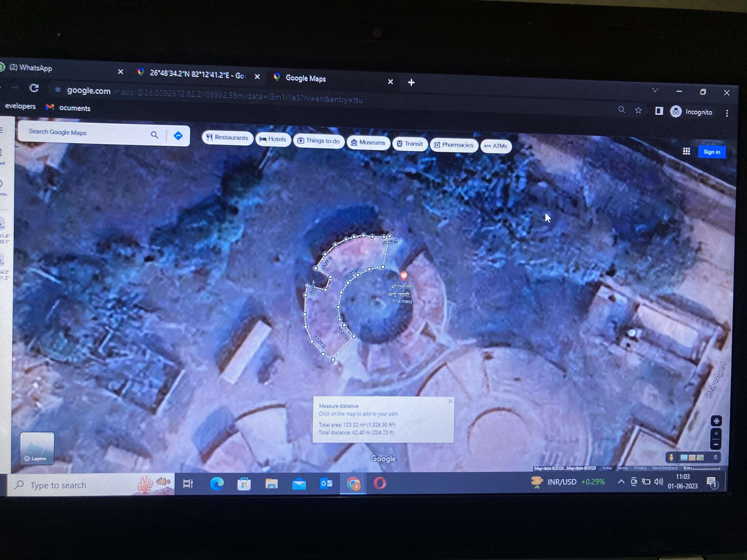This screenshot has width=747, height=560.
Task: Filter by Hotels chip
Action: [273, 139]
